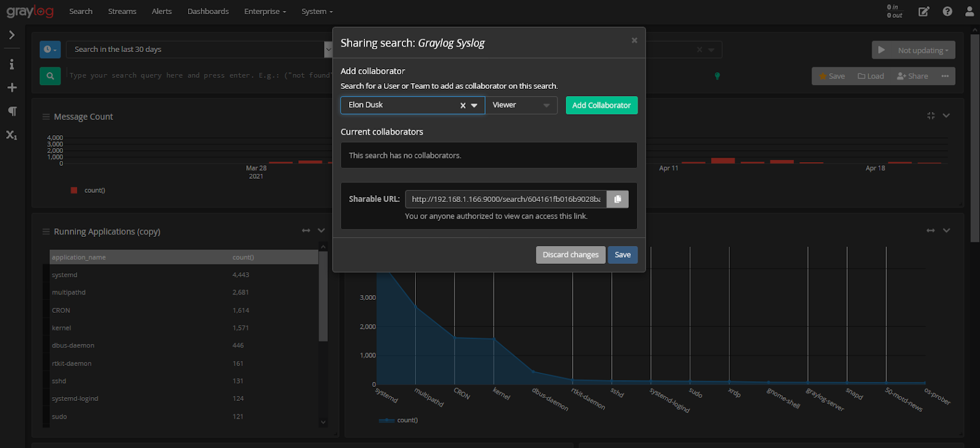
Task: Open the Streams menu item
Action: pyautogui.click(x=123, y=11)
